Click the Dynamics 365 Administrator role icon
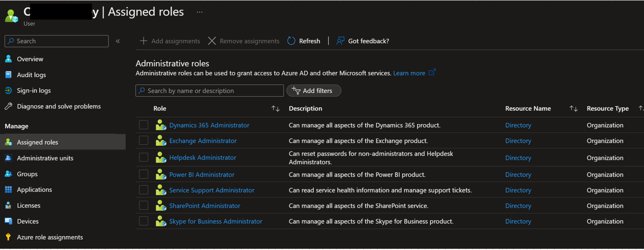 [161, 125]
